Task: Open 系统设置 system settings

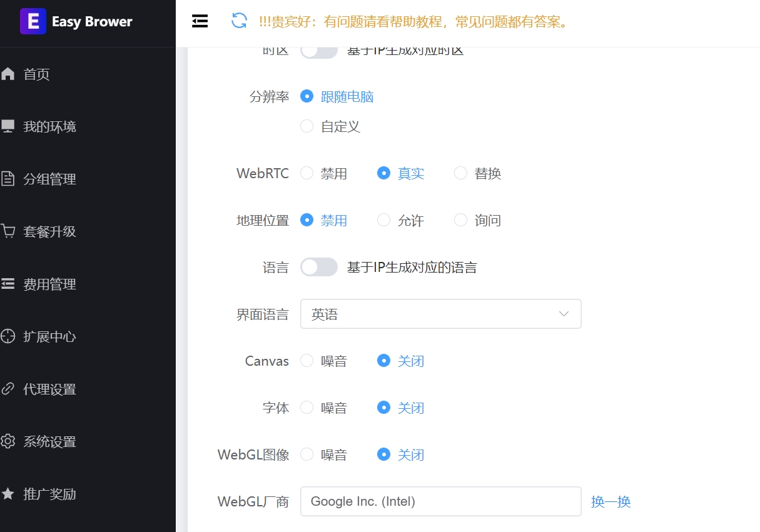Action: pos(46,441)
